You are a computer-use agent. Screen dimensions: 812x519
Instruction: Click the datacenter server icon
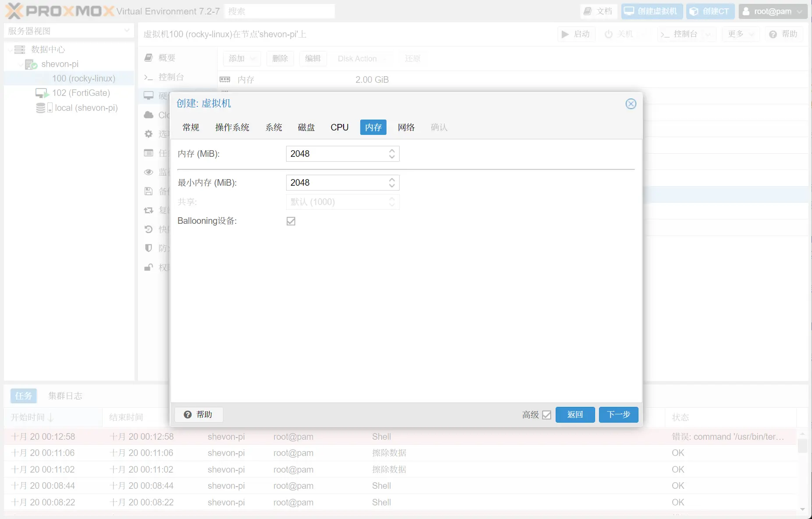click(20, 49)
